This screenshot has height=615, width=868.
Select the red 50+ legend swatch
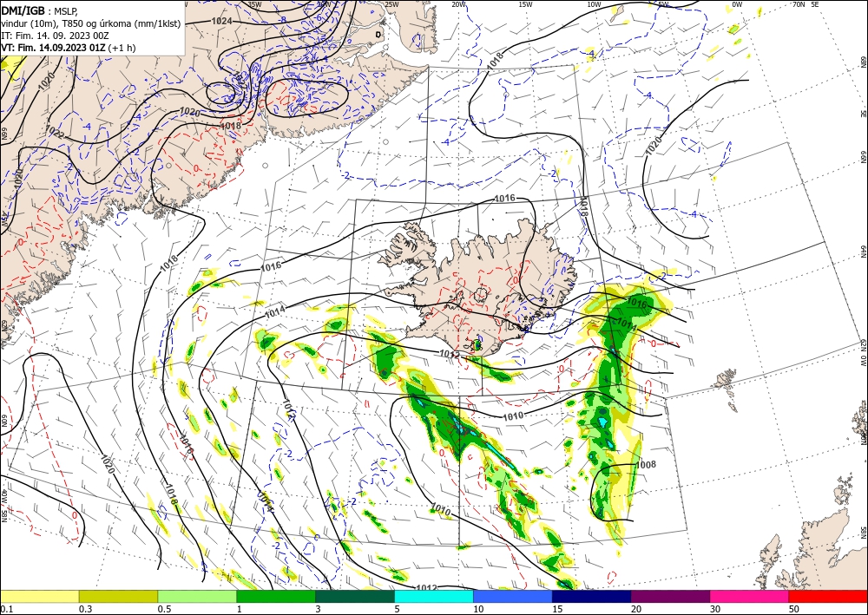(x=828, y=596)
